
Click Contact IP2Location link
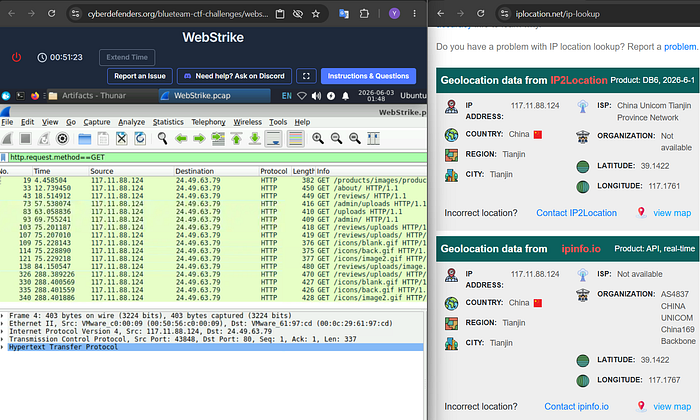point(576,213)
